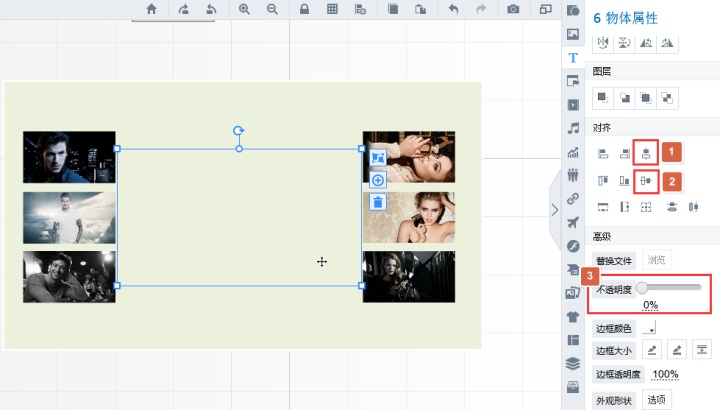Click the delete trash icon beside selection
This screenshot has height=410, width=720.
coord(377,202)
